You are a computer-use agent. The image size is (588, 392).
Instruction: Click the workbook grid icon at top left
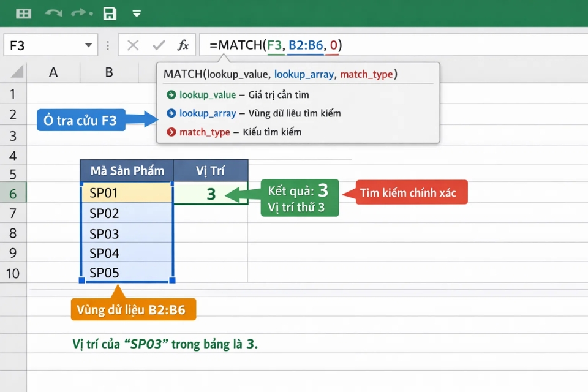tap(23, 13)
